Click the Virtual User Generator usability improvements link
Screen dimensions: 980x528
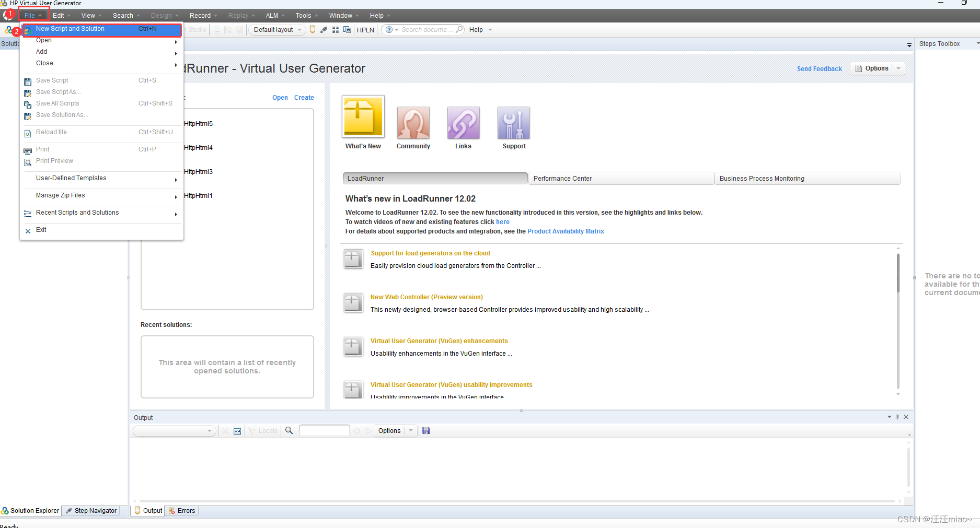click(x=451, y=385)
